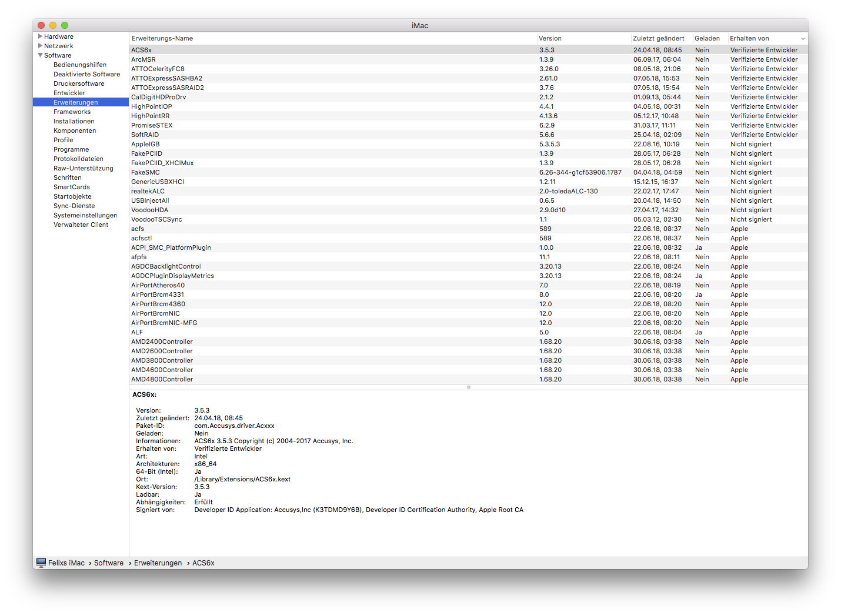
Task: Select the SoftRAID extension row
Action: pyautogui.click(x=469, y=135)
